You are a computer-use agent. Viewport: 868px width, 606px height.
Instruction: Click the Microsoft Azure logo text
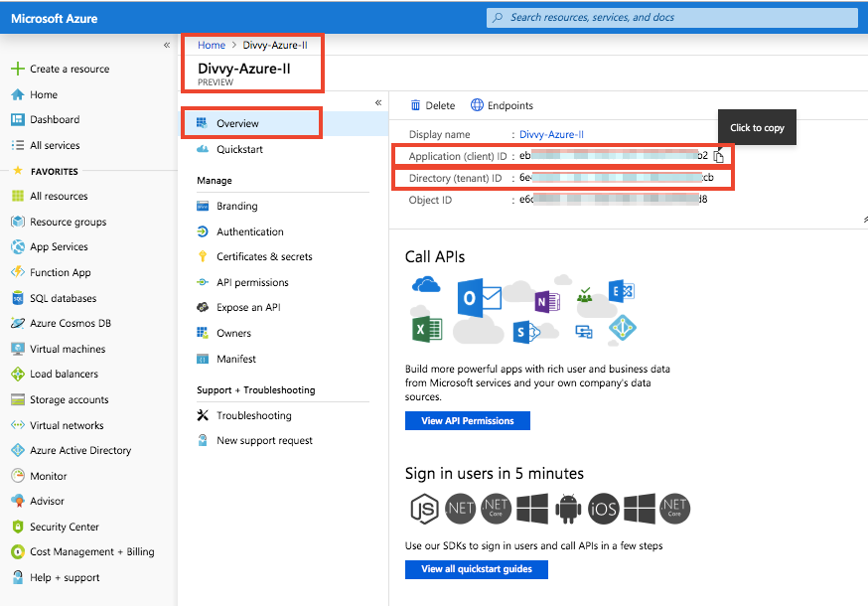point(55,18)
